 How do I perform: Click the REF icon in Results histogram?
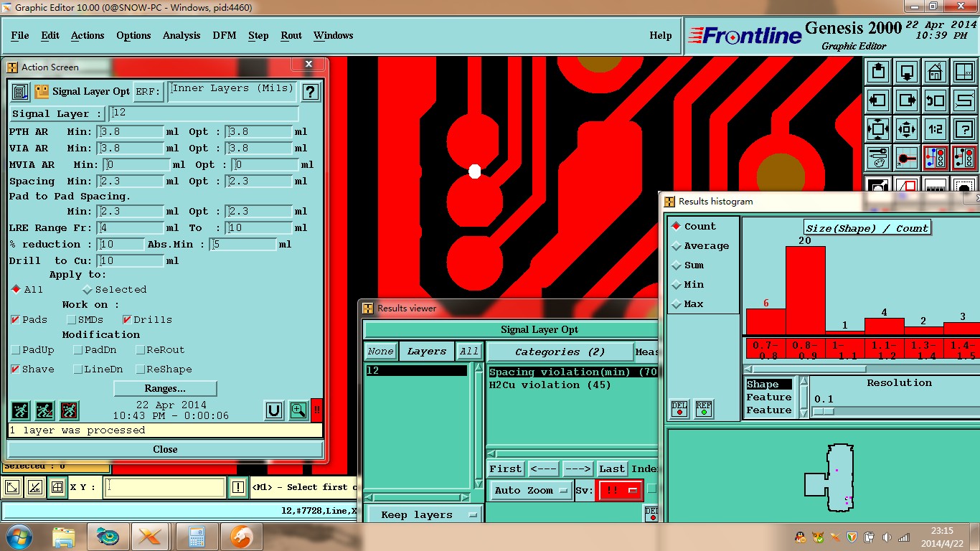coord(704,408)
